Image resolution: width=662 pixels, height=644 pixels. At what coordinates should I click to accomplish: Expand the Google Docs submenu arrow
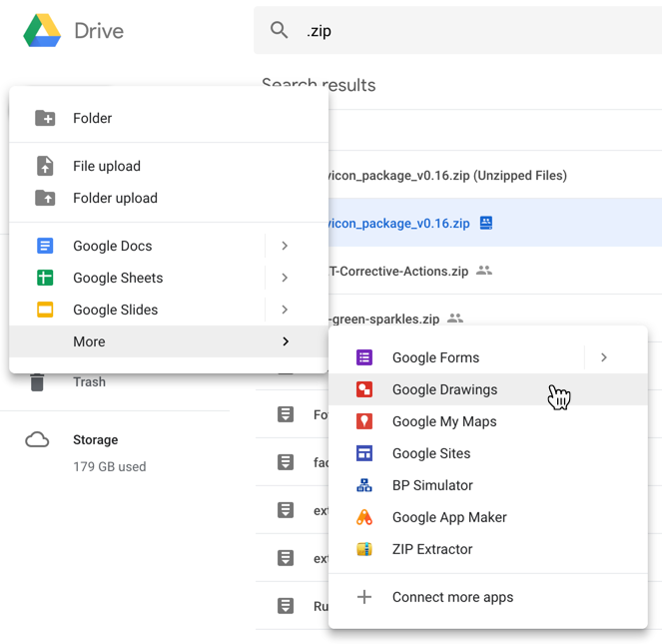285,246
